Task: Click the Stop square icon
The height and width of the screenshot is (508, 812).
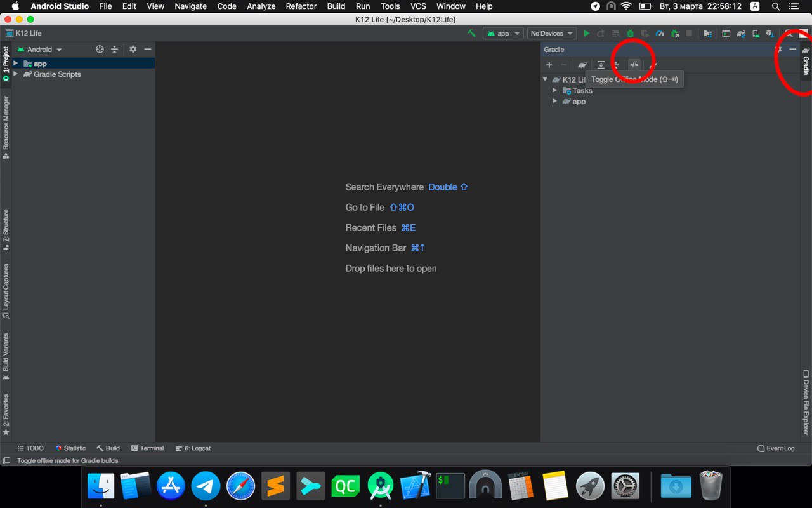Action: 689,33
